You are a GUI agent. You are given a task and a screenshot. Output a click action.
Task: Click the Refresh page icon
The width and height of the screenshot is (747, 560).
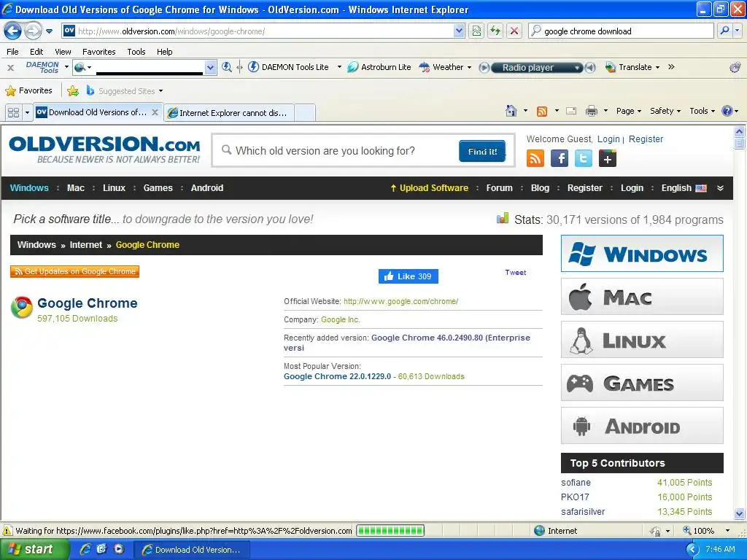(x=495, y=31)
